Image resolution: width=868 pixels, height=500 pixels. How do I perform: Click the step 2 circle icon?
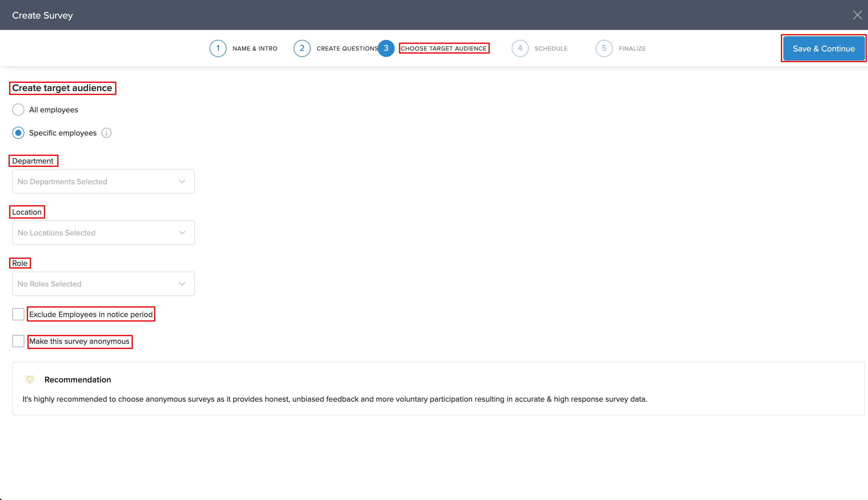tap(302, 48)
